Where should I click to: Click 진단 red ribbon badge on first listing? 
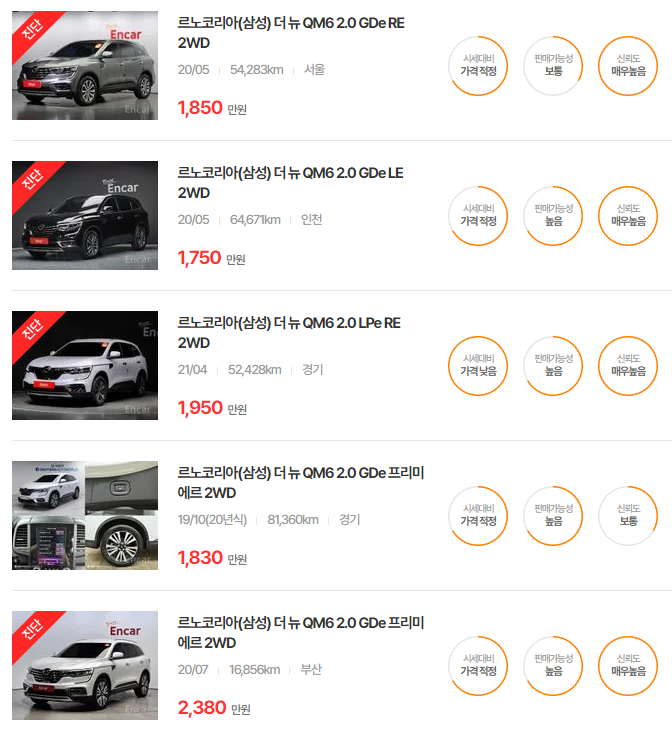pos(32,30)
